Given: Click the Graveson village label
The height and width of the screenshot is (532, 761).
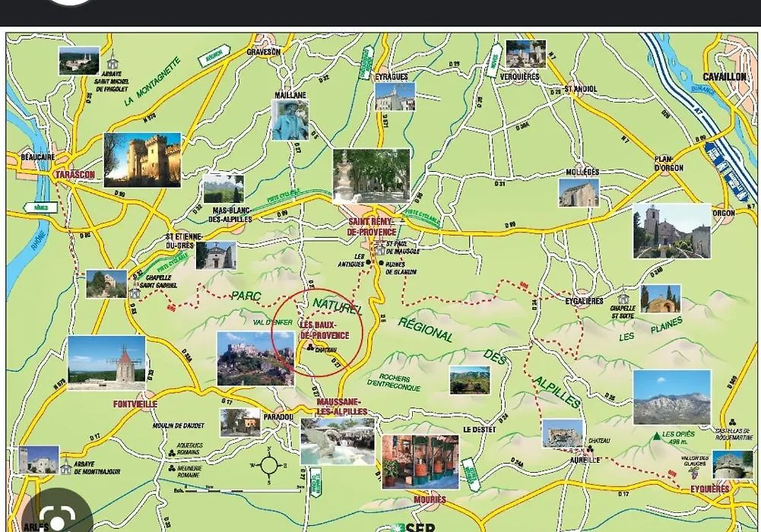Looking at the screenshot, I should click(264, 52).
